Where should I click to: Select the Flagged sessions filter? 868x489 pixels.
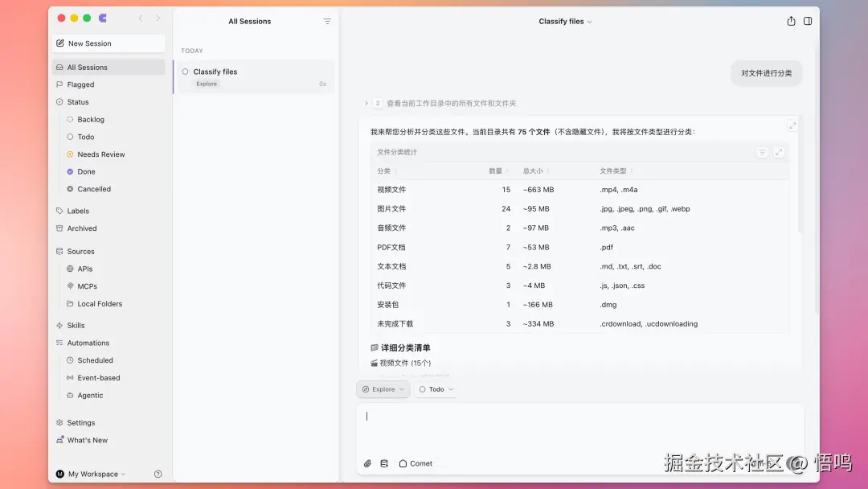(79, 84)
